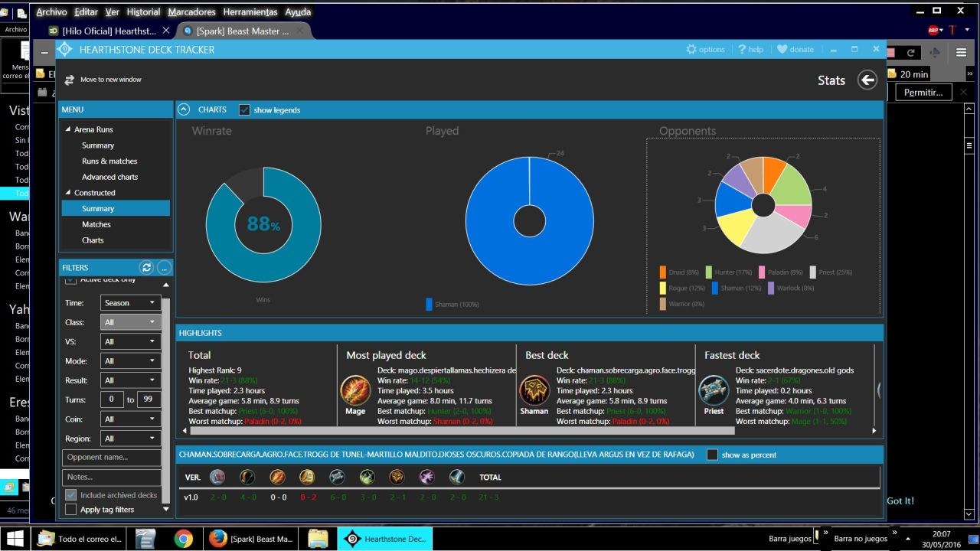Open Chrome from the Windows taskbar

[x=183, y=539]
